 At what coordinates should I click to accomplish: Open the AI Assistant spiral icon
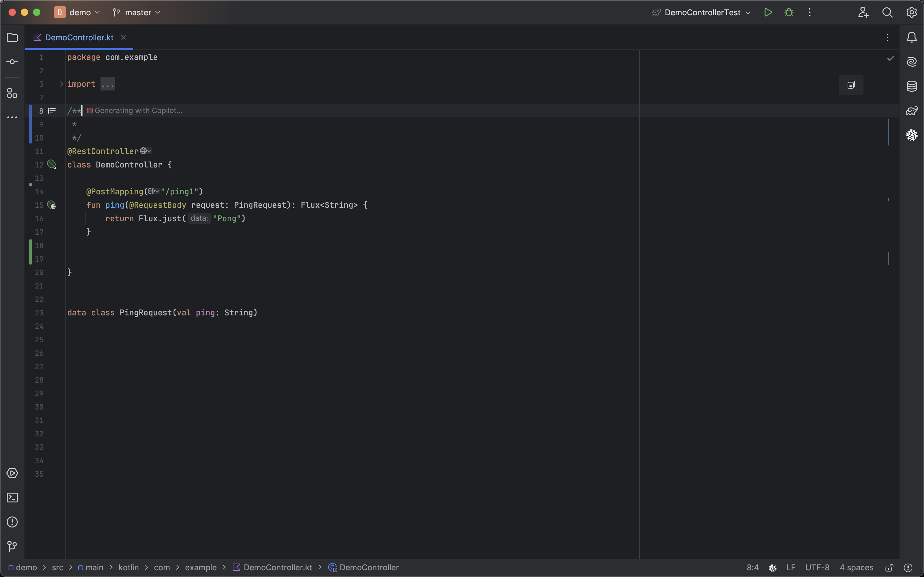point(912,62)
